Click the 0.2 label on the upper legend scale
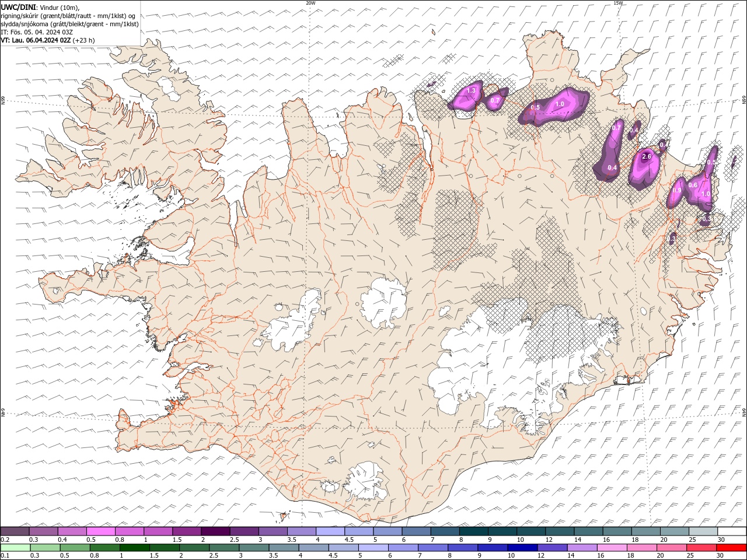747x560 pixels. click(5, 540)
